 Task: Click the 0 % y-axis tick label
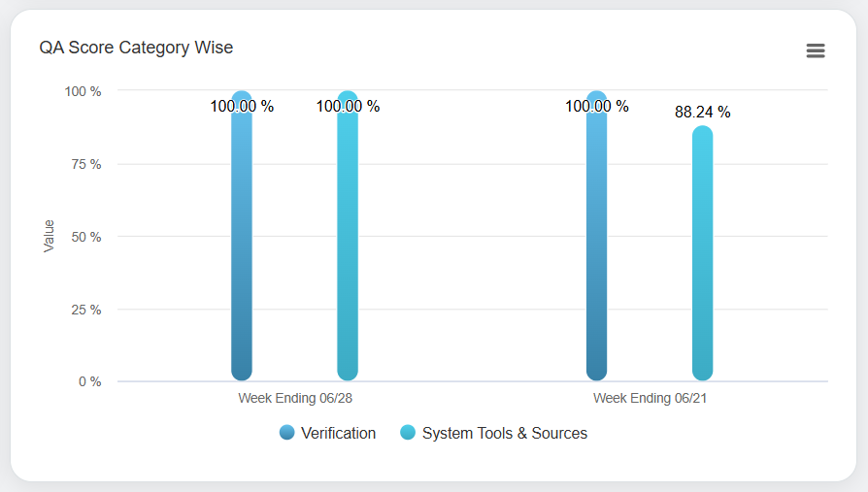click(x=89, y=381)
